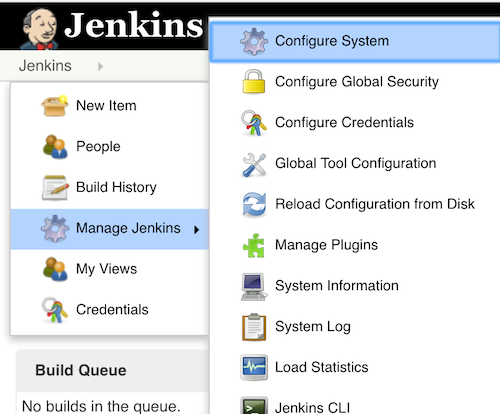The image size is (500, 414).
Task: Click the System Log clipboard icon
Action: pos(254,327)
